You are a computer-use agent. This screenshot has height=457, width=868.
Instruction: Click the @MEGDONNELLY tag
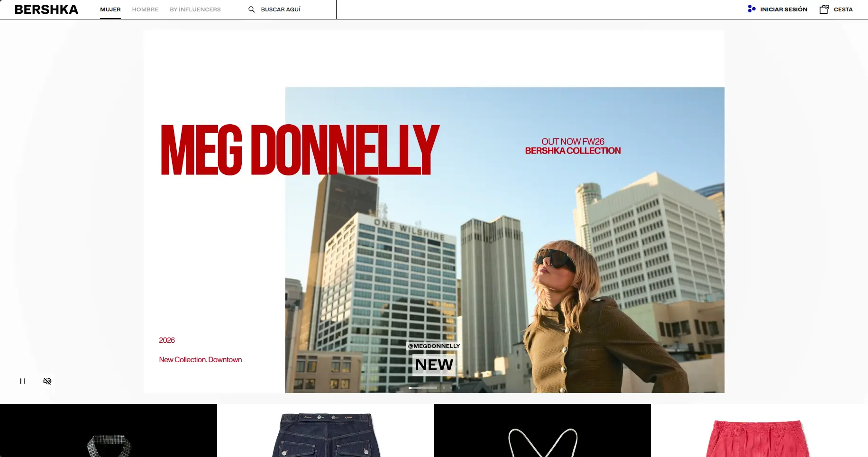tap(434, 346)
